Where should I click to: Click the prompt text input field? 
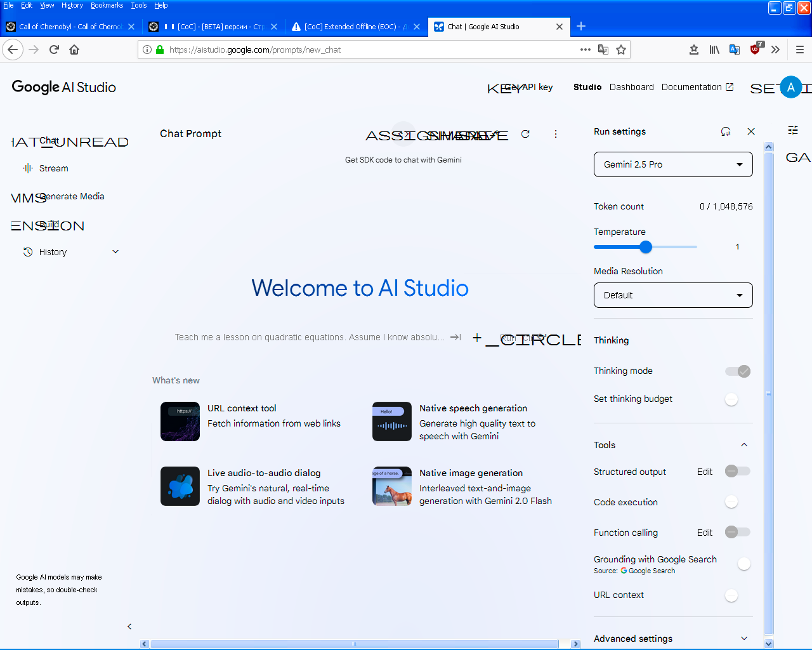pyautogui.click(x=310, y=337)
